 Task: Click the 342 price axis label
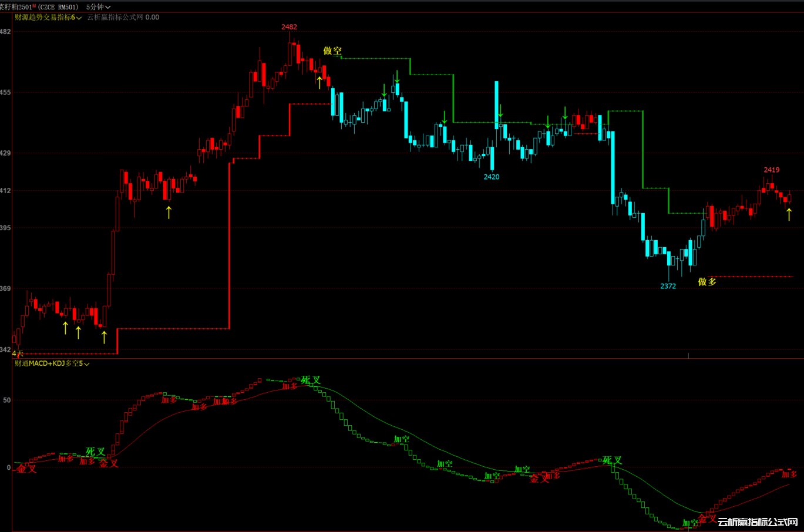pos(5,350)
